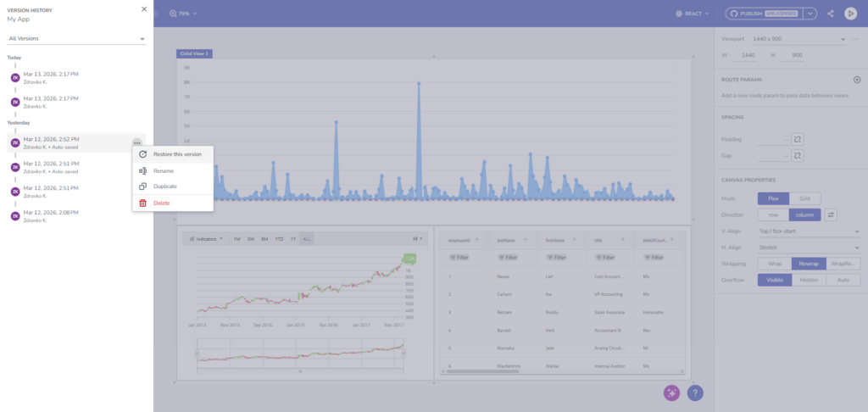Close the Version History panel
The width and height of the screenshot is (868, 412).
143,9
